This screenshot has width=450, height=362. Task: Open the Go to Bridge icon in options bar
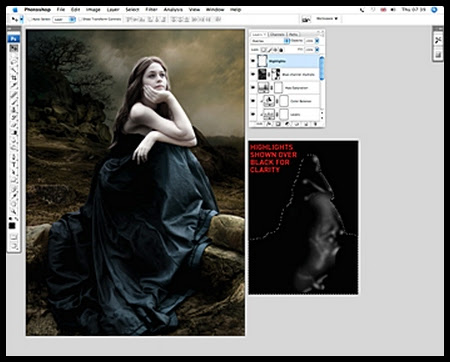coord(306,20)
